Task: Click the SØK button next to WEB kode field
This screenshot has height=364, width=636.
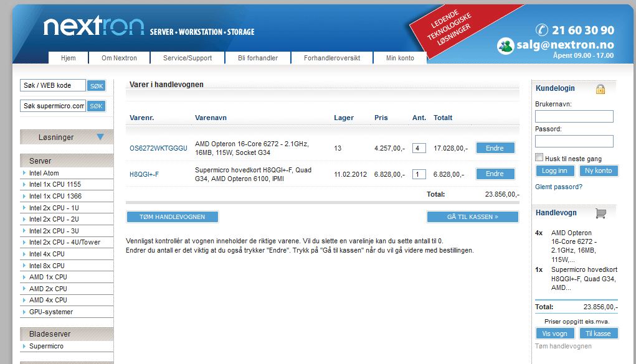Action: coord(97,86)
